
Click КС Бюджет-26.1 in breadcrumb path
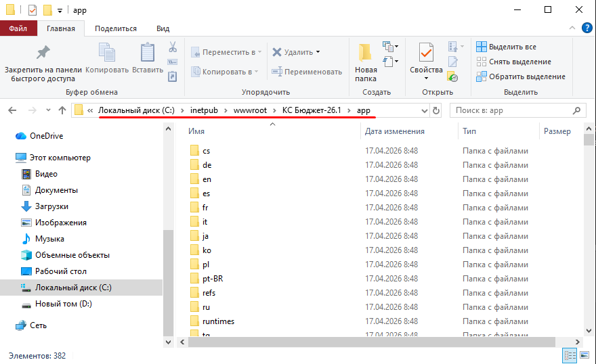(x=312, y=110)
